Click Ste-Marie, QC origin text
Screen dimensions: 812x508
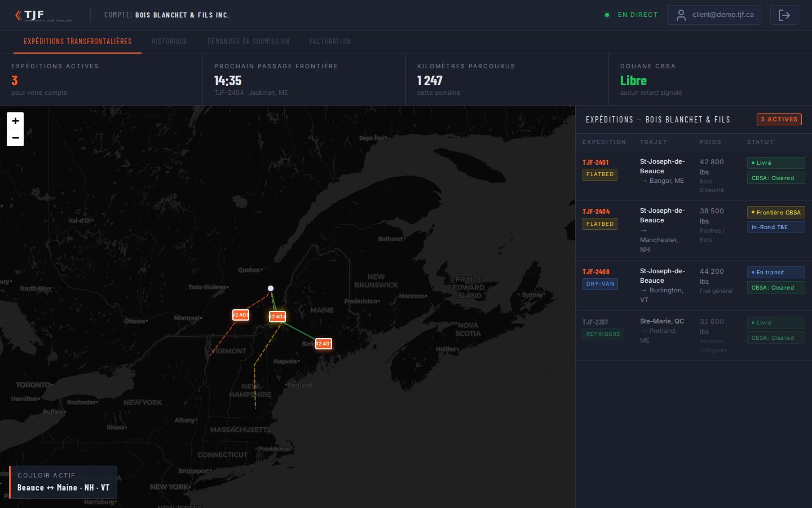point(662,321)
